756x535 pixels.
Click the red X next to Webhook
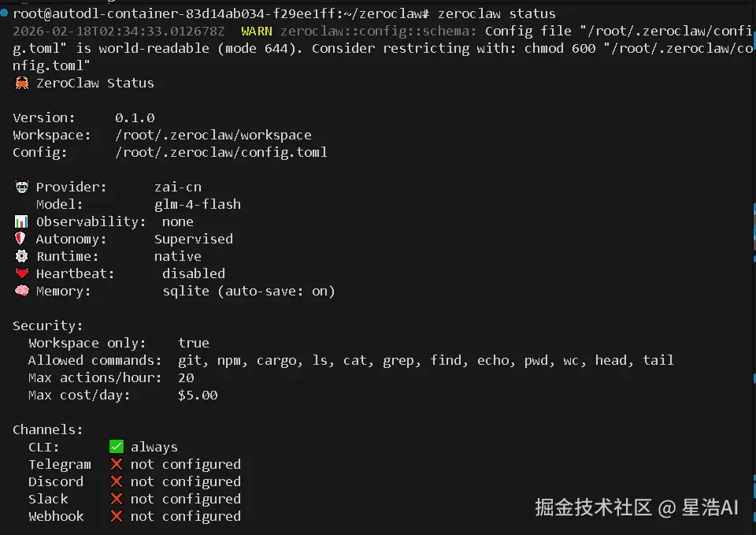[x=117, y=516]
